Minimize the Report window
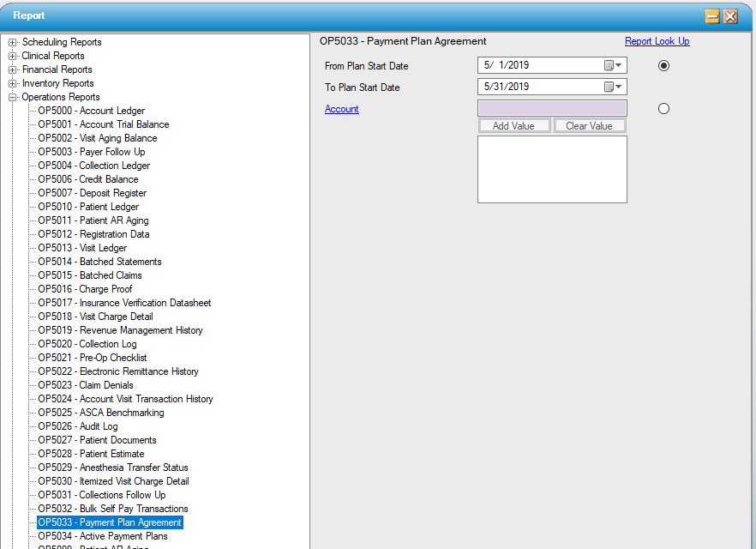756x549 pixels. pyautogui.click(x=711, y=16)
